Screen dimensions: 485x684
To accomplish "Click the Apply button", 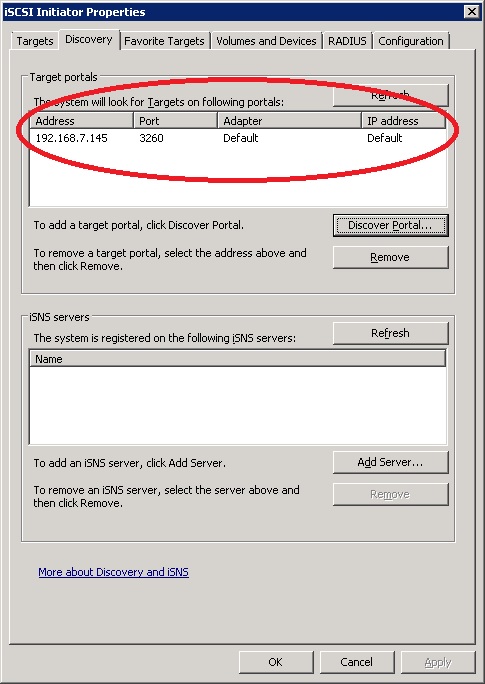I will 438,662.
